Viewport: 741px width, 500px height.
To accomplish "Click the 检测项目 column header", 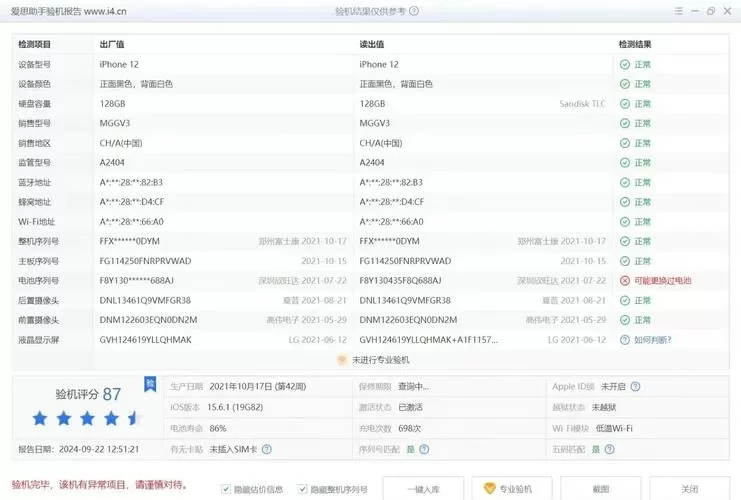I will point(34,44).
